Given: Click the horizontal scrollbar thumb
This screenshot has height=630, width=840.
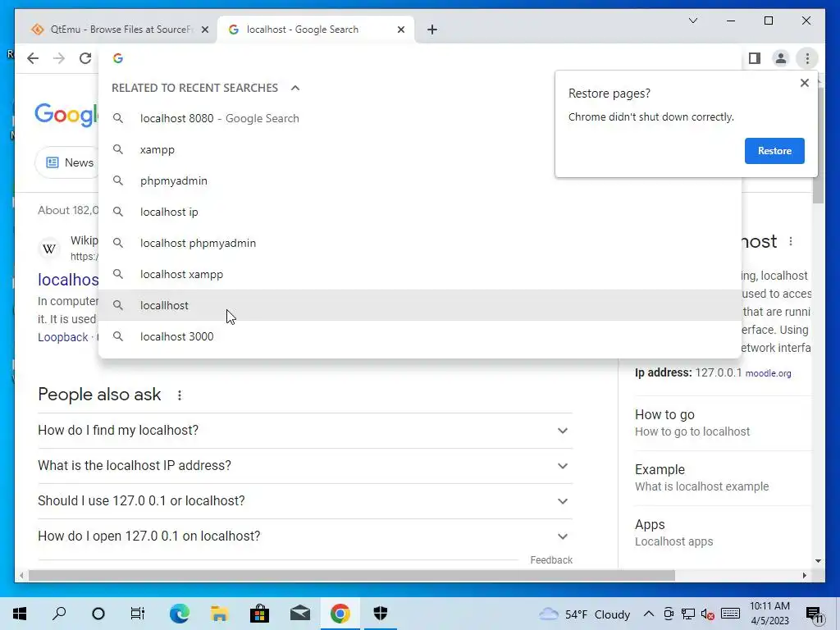Looking at the screenshot, I should [x=351, y=576].
